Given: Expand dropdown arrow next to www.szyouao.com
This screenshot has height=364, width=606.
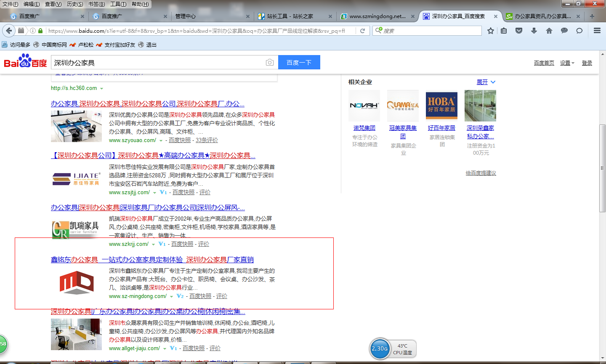Looking at the screenshot, I should tap(161, 141).
